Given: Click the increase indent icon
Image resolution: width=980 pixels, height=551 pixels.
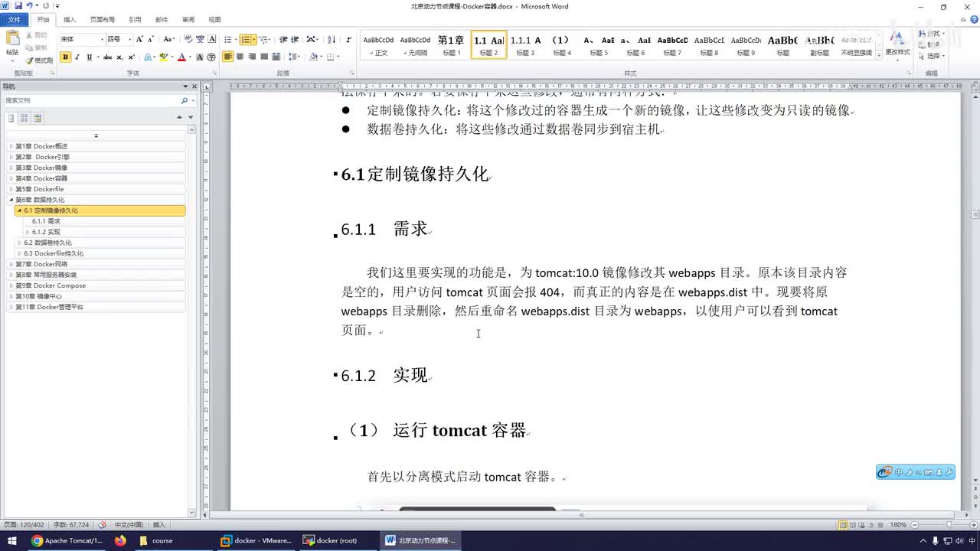Looking at the screenshot, I should coord(295,39).
